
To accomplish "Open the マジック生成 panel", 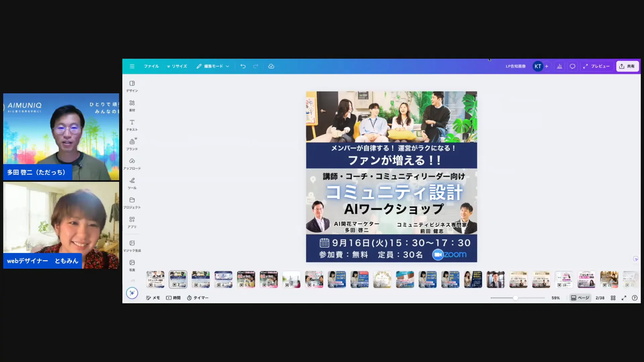I will pos(132,246).
